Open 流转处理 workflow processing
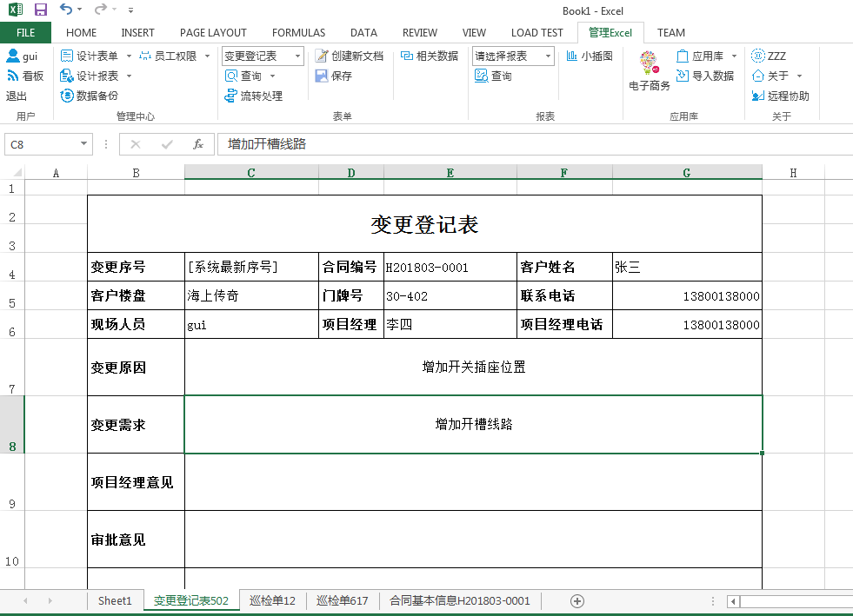Viewport: 853px width, 616px height. pos(254,96)
